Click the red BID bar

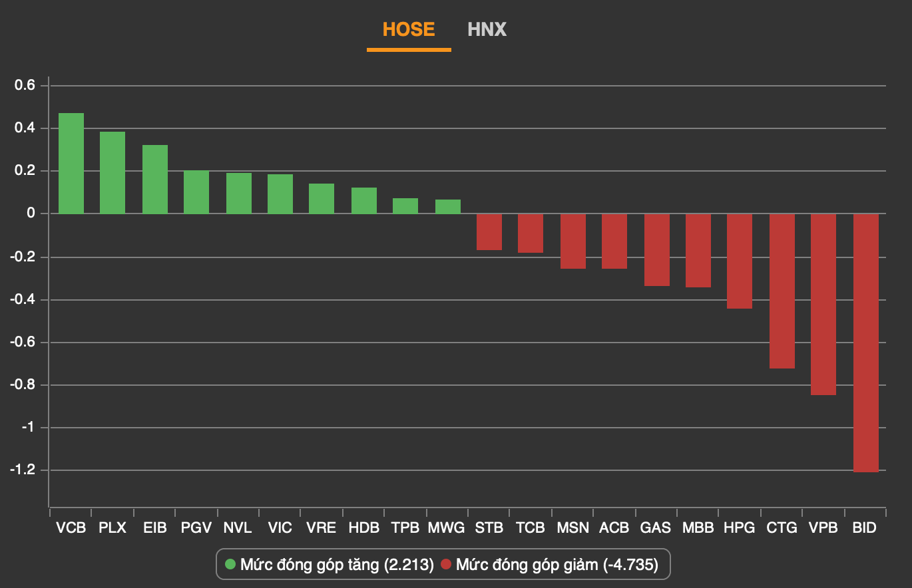pyautogui.click(x=865, y=343)
